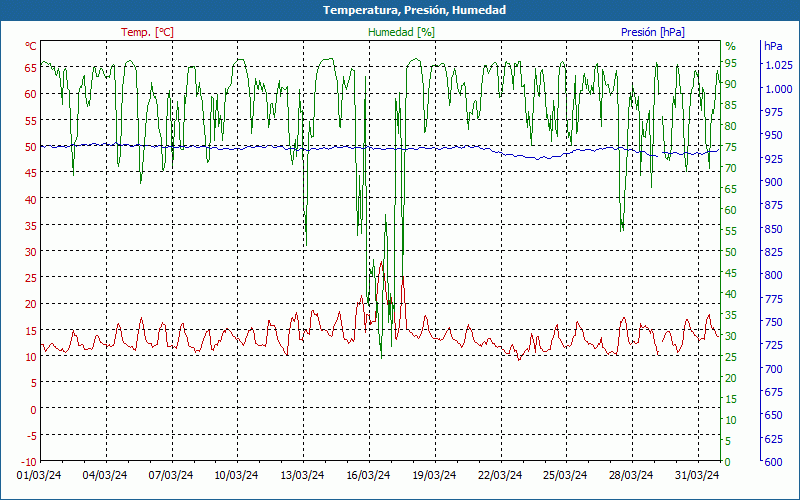Click the red '°C' unit label on temperature axis
Screen dimensions: 800x500
click(x=31, y=46)
